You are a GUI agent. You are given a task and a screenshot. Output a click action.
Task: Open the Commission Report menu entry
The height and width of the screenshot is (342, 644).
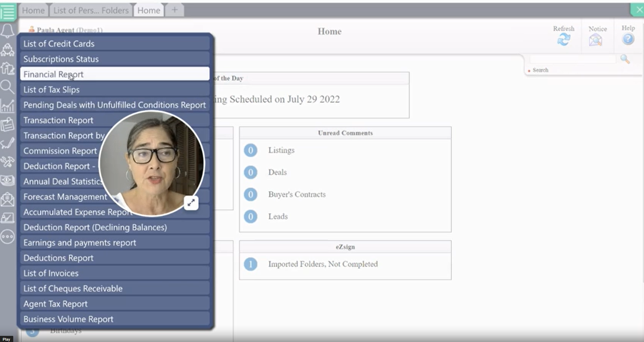tap(60, 151)
